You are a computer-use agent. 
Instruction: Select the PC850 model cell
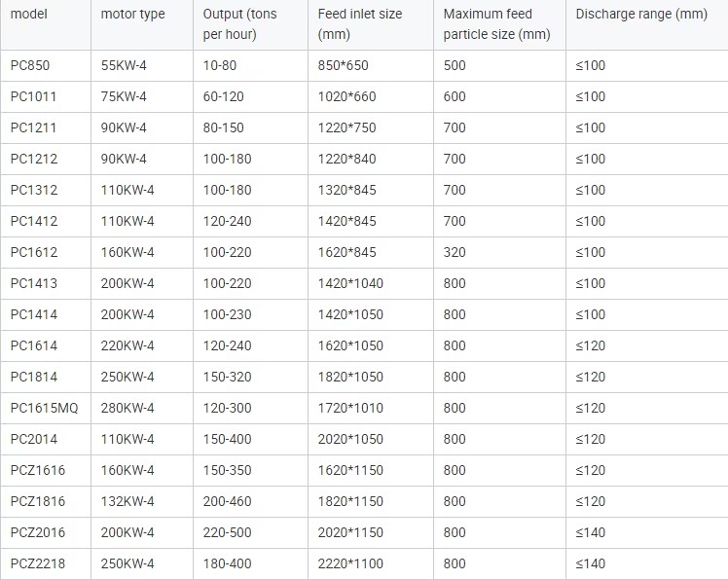pyautogui.click(x=30, y=65)
